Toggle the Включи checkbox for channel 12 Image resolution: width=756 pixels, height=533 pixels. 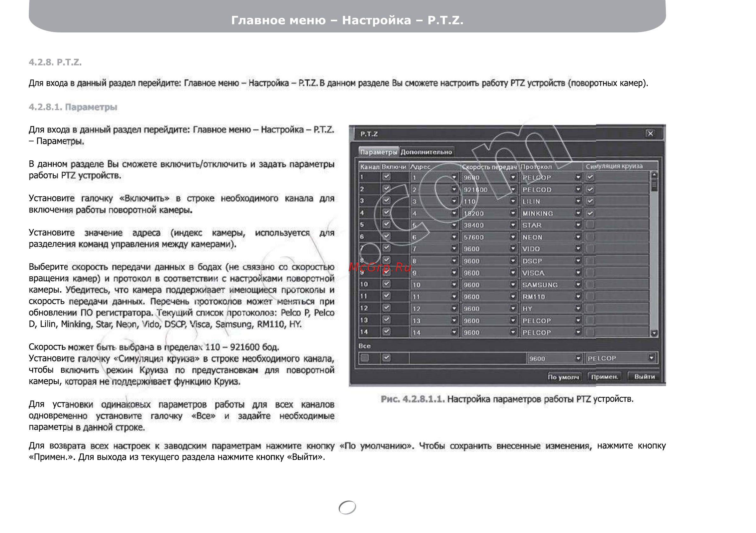click(386, 308)
